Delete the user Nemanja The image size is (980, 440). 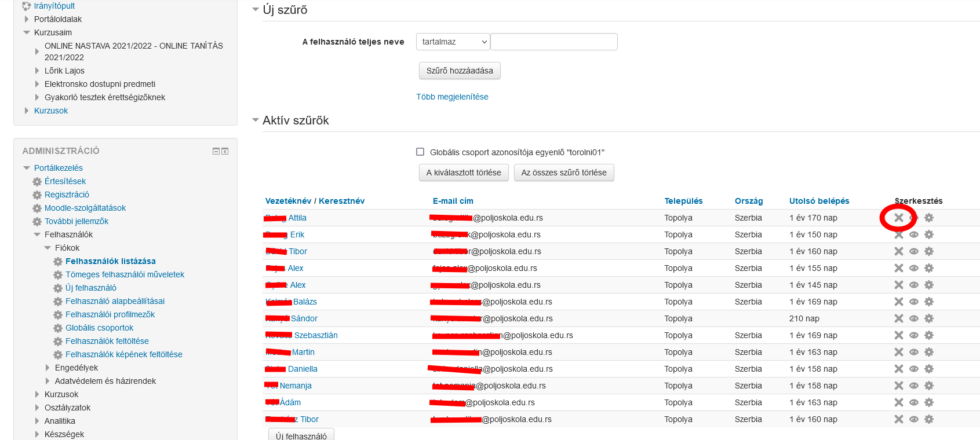(898, 386)
